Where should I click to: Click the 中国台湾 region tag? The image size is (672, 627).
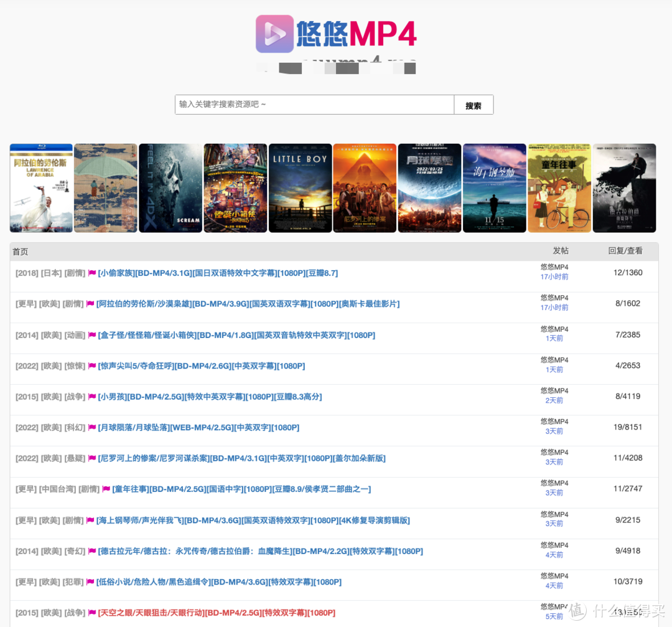pos(57,489)
